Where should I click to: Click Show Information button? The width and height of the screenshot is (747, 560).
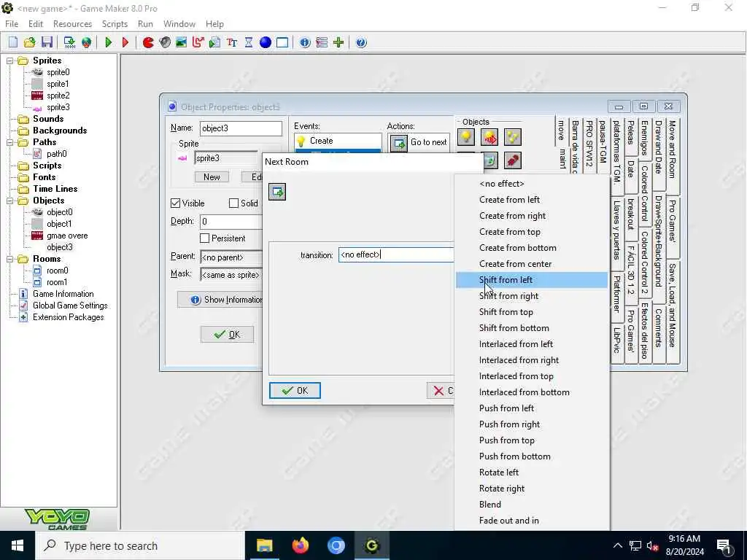220,300
